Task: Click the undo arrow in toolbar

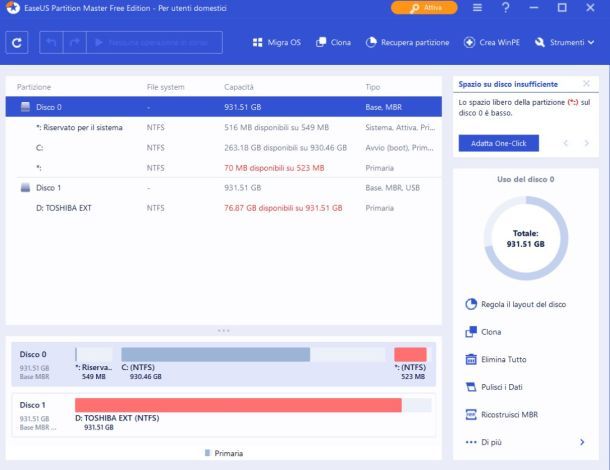Action: coord(51,42)
